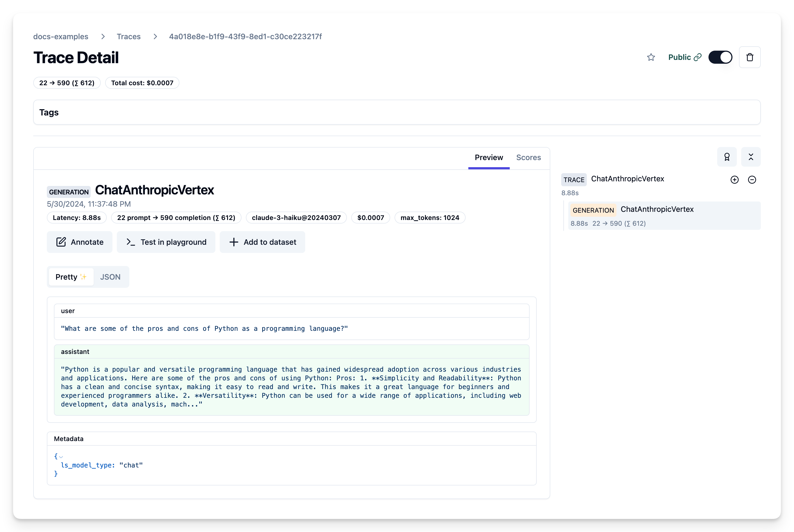This screenshot has width=794, height=532.
Task: Click the Annotate button
Action: coord(80,242)
